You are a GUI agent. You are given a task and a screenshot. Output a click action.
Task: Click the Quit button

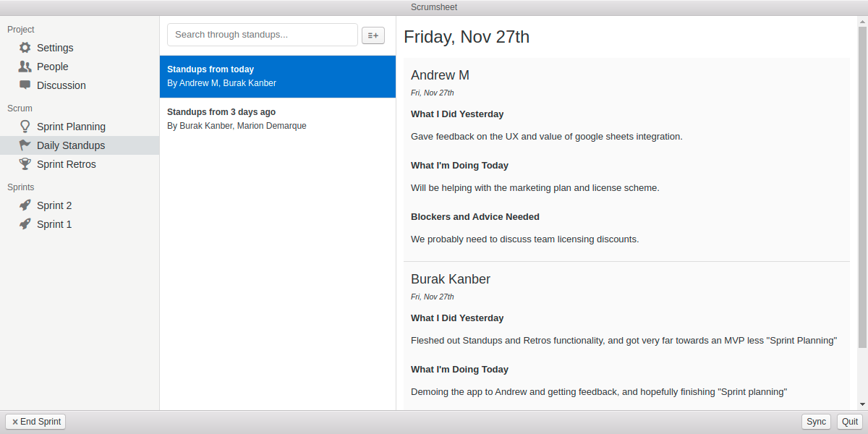click(x=850, y=422)
